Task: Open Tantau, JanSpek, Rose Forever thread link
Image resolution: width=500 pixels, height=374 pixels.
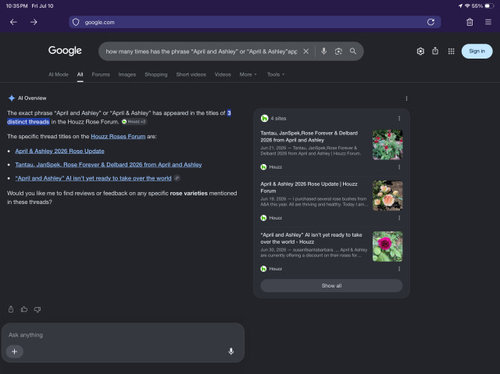Action: [x=108, y=165]
